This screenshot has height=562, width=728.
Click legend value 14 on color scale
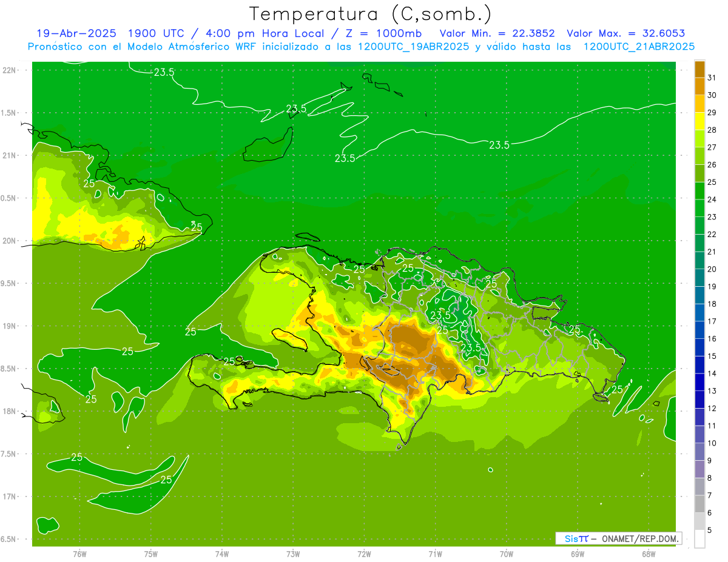click(x=712, y=373)
